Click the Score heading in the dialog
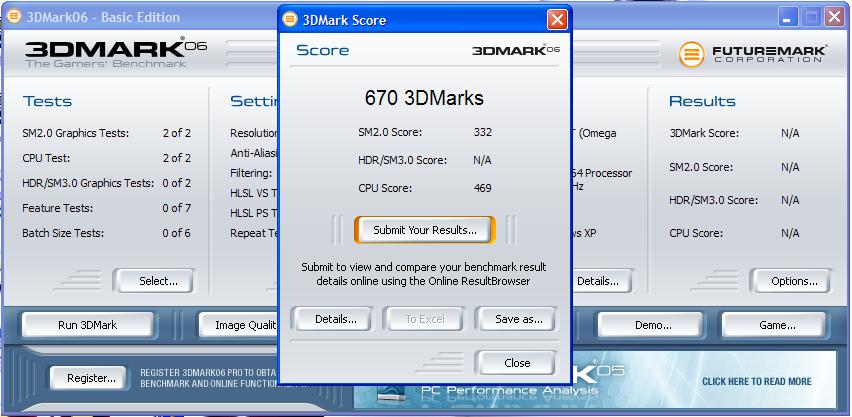Screen dimensions: 852x417 (322, 51)
